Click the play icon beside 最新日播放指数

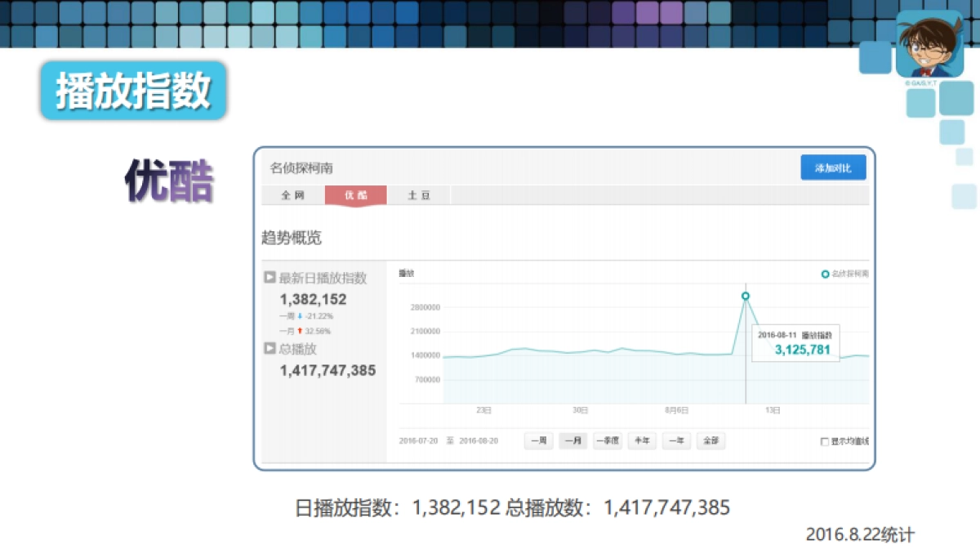[x=269, y=277]
